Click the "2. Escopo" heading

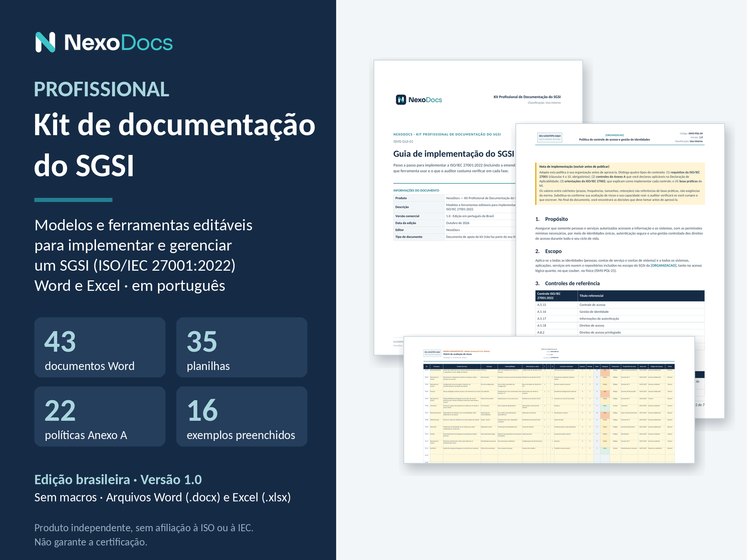tap(548, 251)
